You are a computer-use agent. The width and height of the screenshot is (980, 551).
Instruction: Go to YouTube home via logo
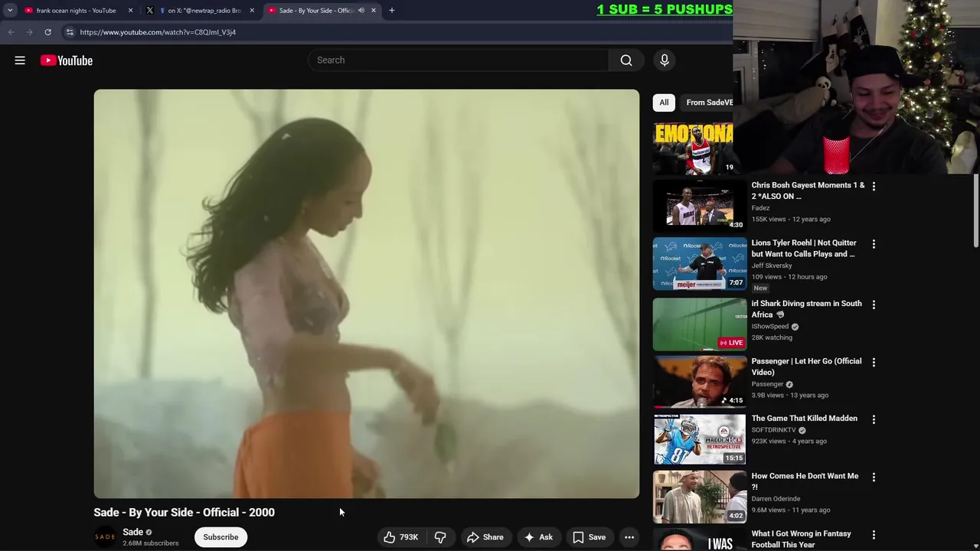pos(67,60)
